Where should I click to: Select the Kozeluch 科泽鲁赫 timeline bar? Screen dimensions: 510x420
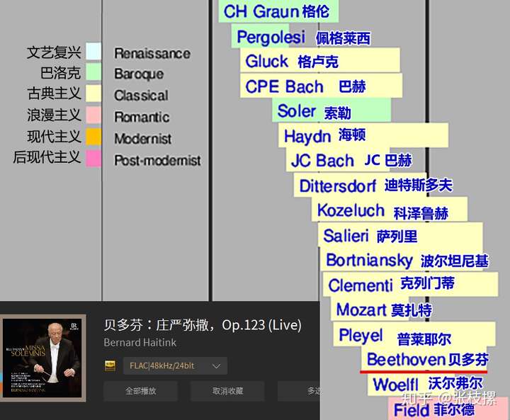click(390, 210)
